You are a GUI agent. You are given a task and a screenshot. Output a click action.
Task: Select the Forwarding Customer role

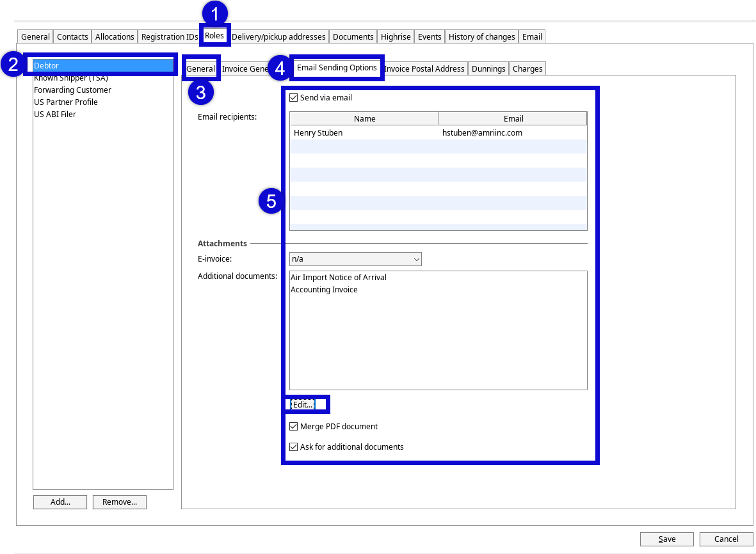(72, 90)
